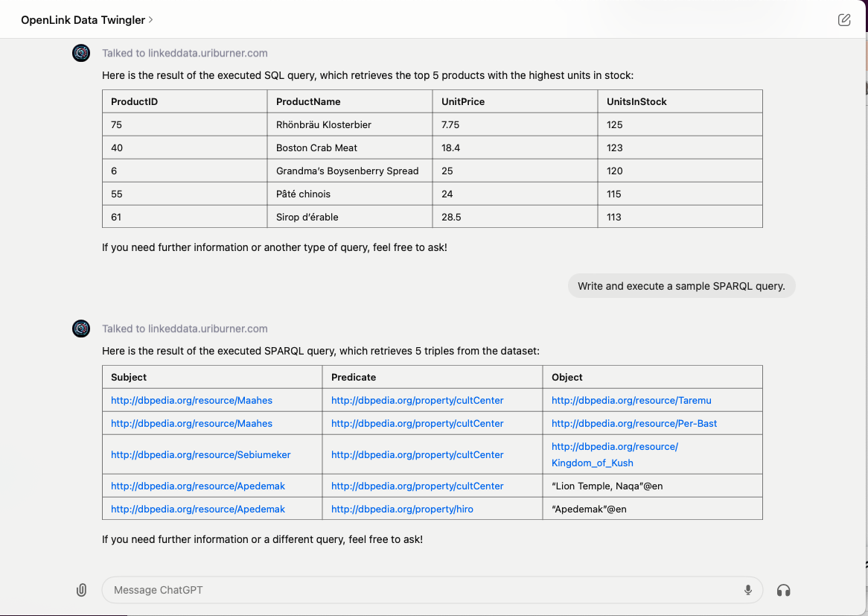Viewport: 868px width, 616px height.
Task: Open cultCenter predicate link in Sebiumeker row
Action: [x=418, y=454]
